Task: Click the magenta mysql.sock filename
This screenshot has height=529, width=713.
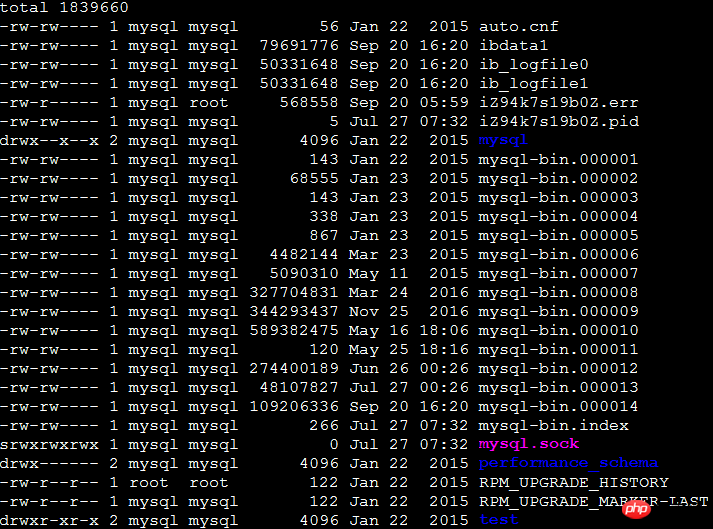Action: tap(529, 444)
